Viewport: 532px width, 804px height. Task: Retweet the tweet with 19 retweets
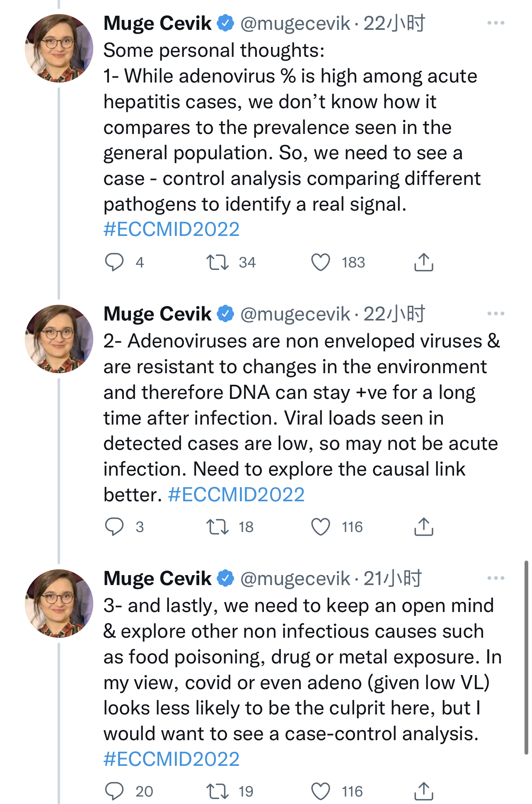(218, 791)
